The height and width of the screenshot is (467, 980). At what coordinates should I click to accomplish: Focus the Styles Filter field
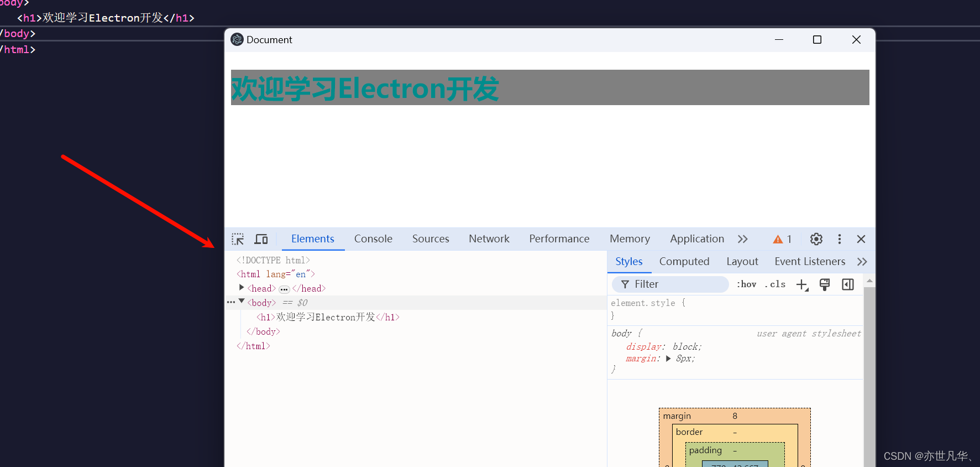tap(670, 284)
